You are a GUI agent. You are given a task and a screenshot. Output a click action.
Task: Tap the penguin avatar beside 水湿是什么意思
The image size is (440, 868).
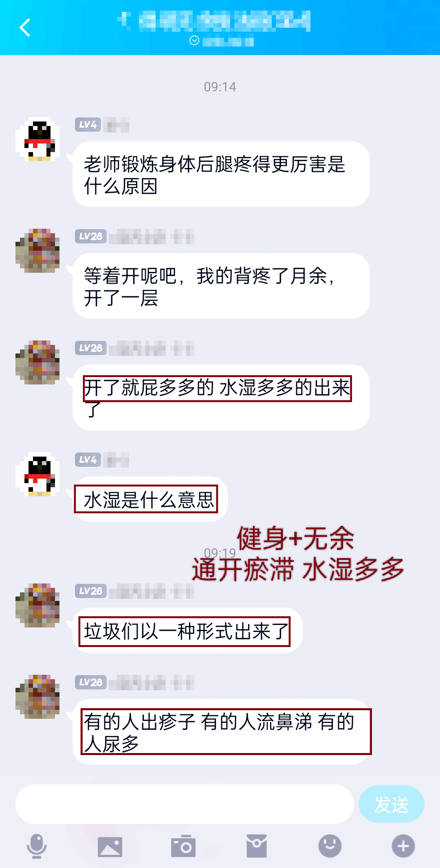click(37, 474)
